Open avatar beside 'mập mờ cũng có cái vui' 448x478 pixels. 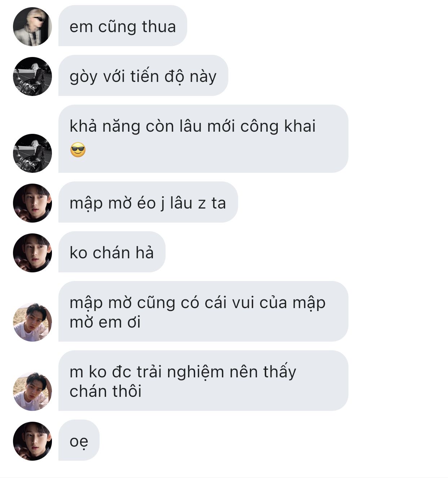32,322
